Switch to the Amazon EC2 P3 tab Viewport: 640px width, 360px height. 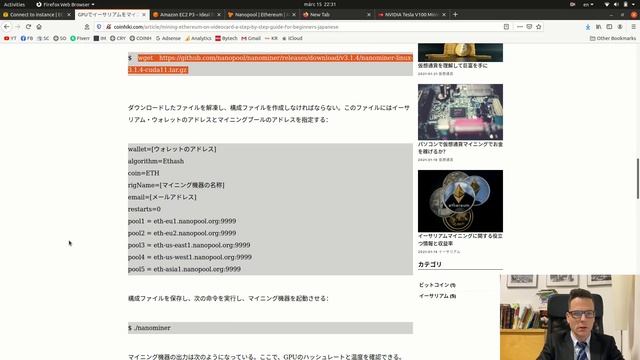click(187, 14)
